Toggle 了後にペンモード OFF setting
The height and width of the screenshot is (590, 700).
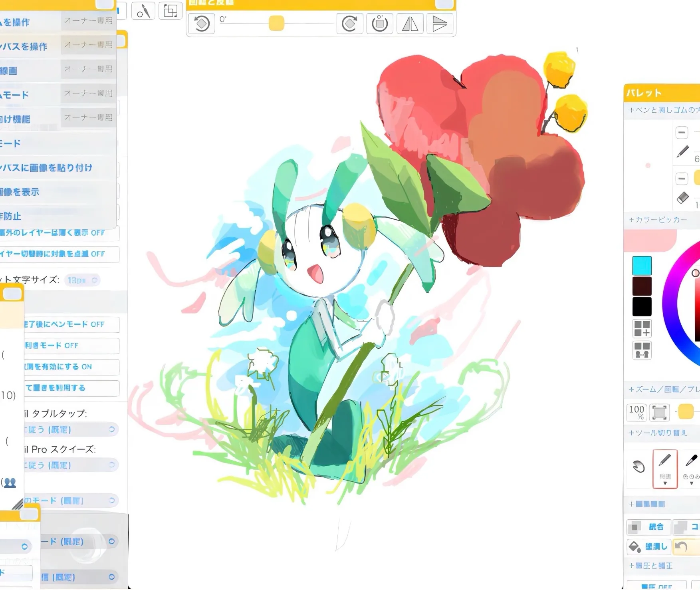click(x=71, y=324)
